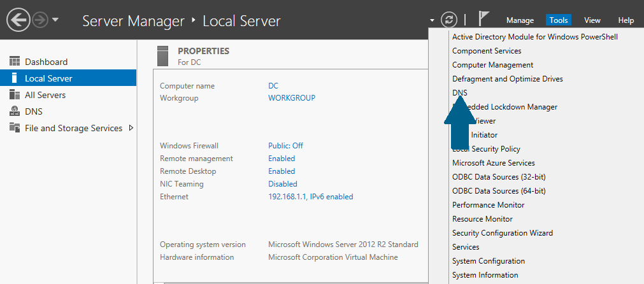Refresh Server Manager with the refresh icon

(449, 20)
